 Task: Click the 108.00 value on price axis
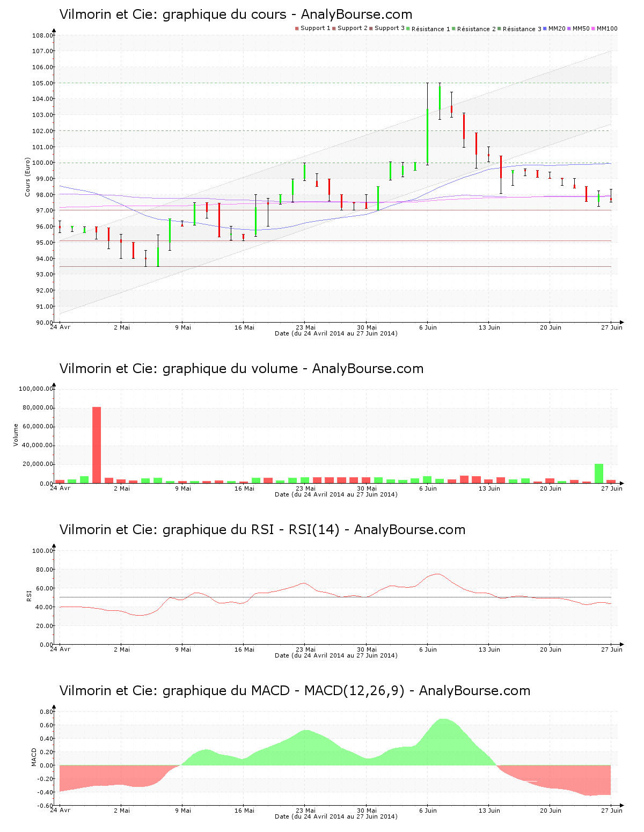pos(42,36)
